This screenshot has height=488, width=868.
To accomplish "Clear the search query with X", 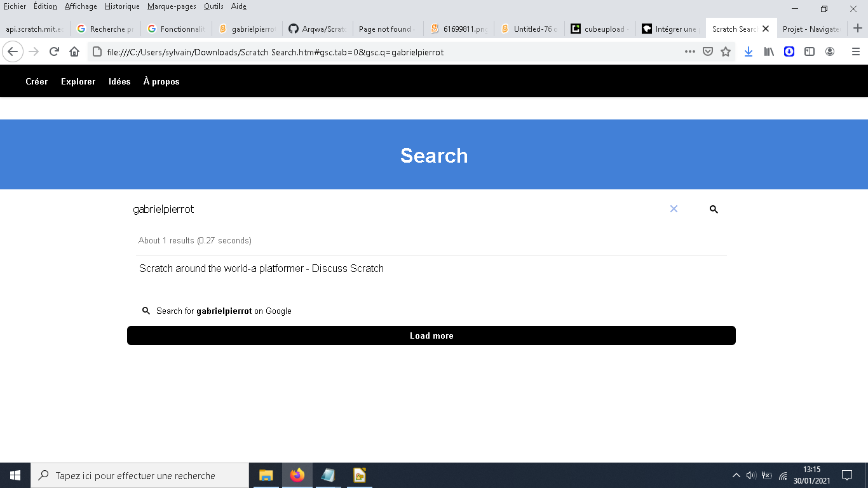I will point(674,209).
